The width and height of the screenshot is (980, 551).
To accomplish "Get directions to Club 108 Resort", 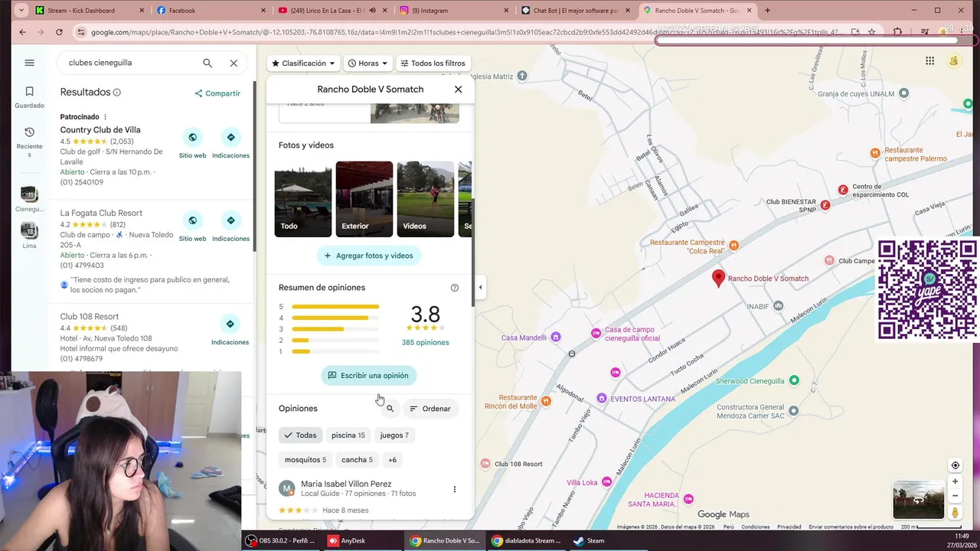I will pos(230,324).
